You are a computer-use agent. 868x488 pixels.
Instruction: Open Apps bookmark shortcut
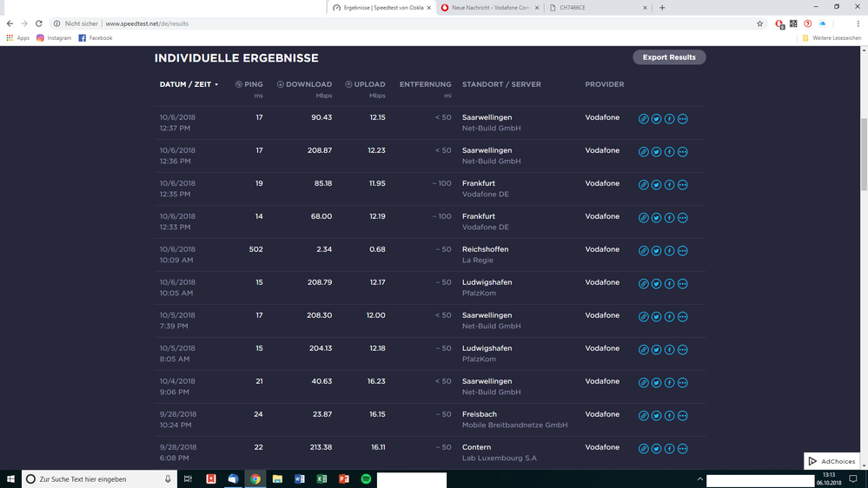click(x=17, y=38)
